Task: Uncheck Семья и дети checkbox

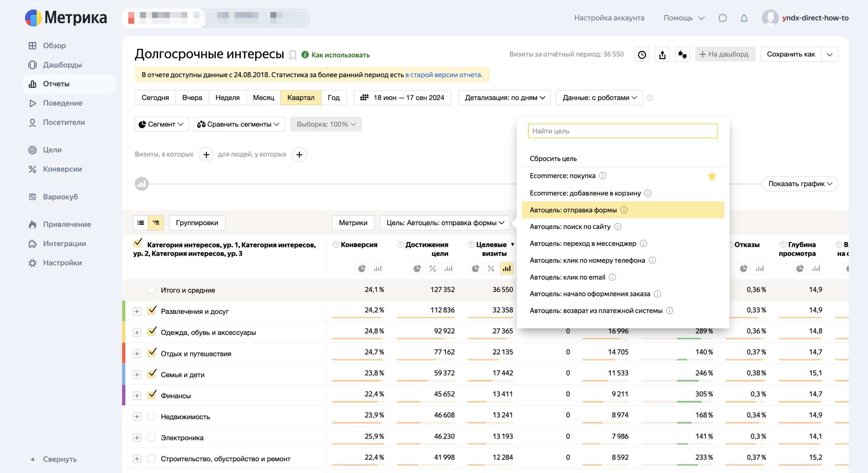Action: 152,374
